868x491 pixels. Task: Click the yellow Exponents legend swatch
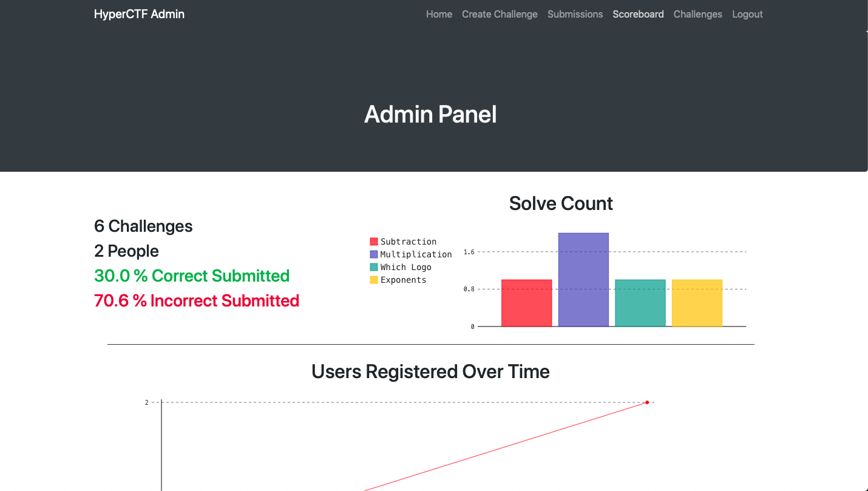pyautogui.click(x=374, y=280)
